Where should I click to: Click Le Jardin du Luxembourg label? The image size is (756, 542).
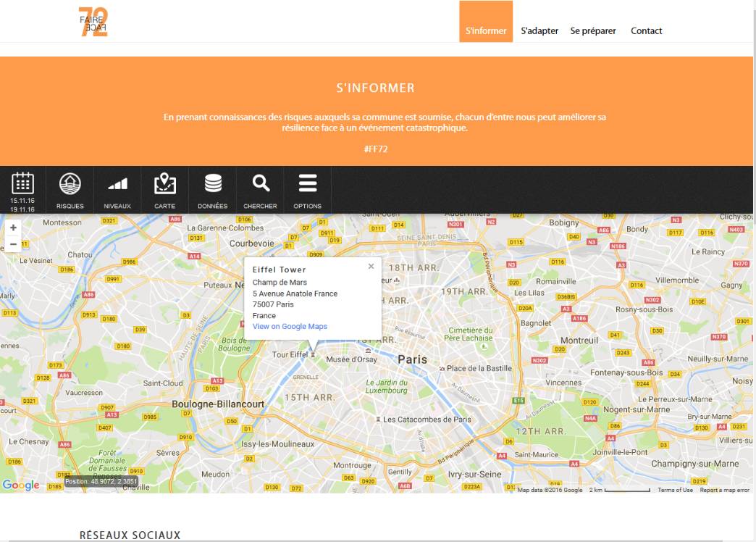point(387,386)
